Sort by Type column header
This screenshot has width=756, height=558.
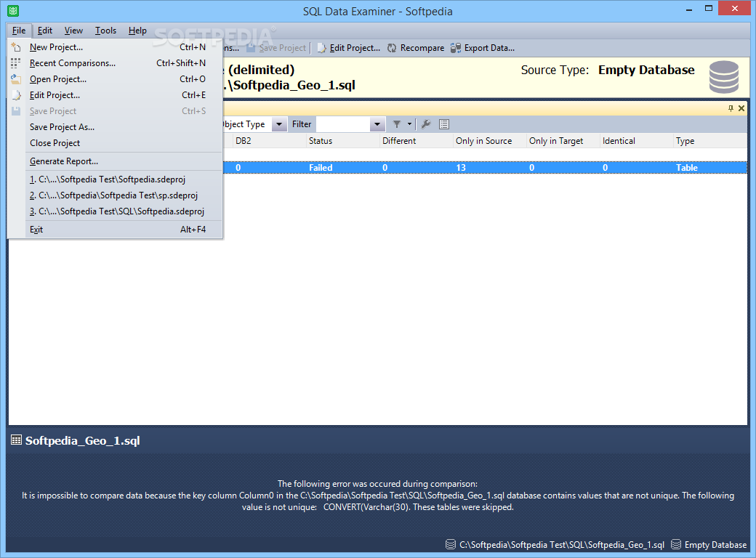(710, 141)
